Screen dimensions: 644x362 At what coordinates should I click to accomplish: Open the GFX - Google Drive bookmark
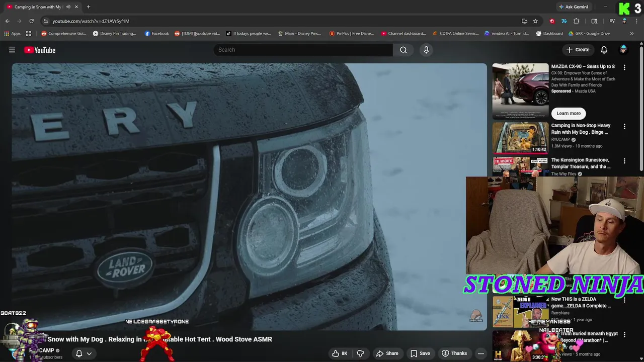pos(589,34)
